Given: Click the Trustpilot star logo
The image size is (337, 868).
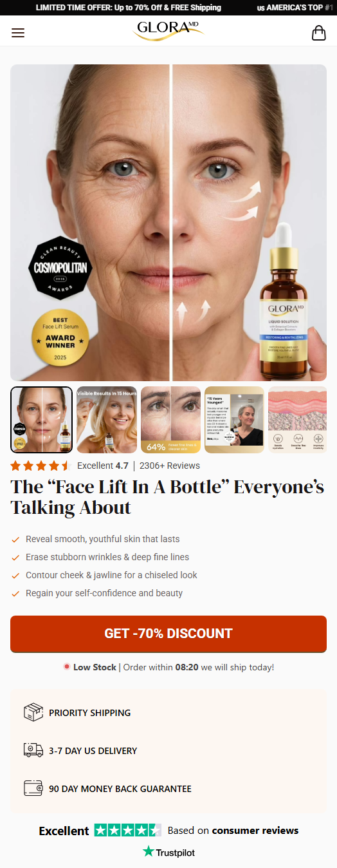Looking at the screenshot, I should coord(149,852).
